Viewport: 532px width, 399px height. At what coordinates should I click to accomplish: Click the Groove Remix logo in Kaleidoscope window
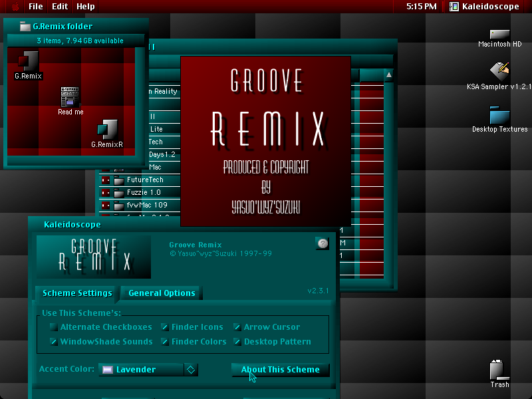pyautogui.click(x=94, y=257)
